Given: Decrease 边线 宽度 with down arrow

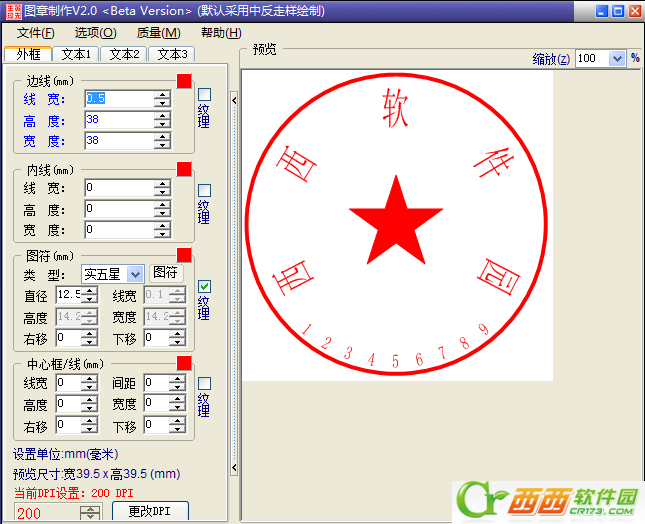Looking at the screenshot, I should pyautogui.click(x=162, y=145).
